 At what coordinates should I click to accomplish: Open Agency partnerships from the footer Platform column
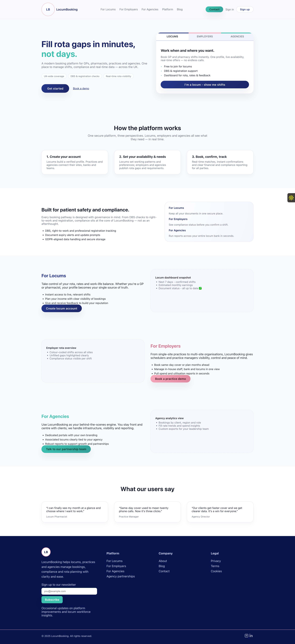121,576
